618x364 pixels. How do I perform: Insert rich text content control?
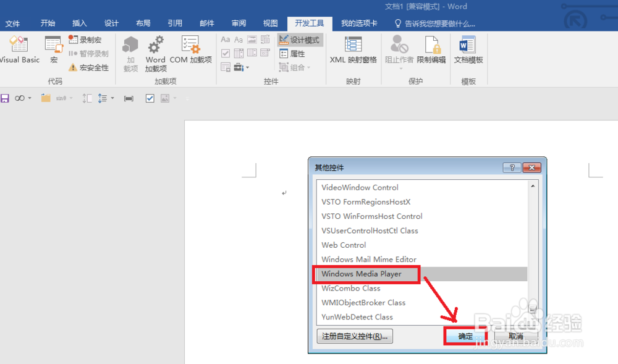point(226,40)
